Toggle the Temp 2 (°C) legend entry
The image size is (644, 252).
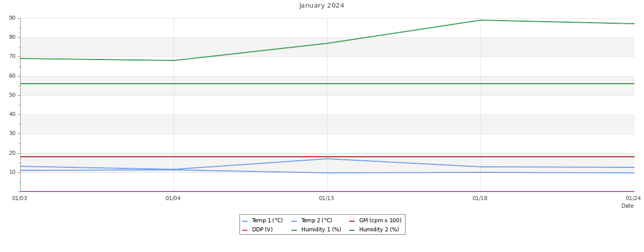click(x=316, y=221)
